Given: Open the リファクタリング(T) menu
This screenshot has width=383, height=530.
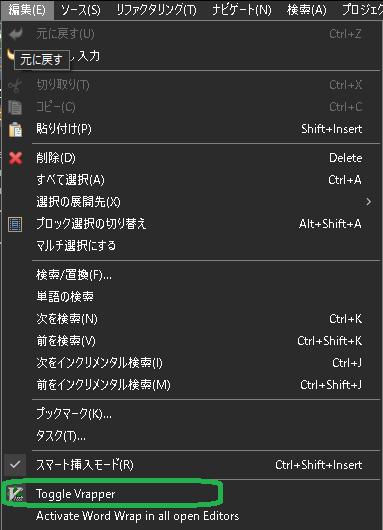Looking at the screenshot, I should coord(156,10).
